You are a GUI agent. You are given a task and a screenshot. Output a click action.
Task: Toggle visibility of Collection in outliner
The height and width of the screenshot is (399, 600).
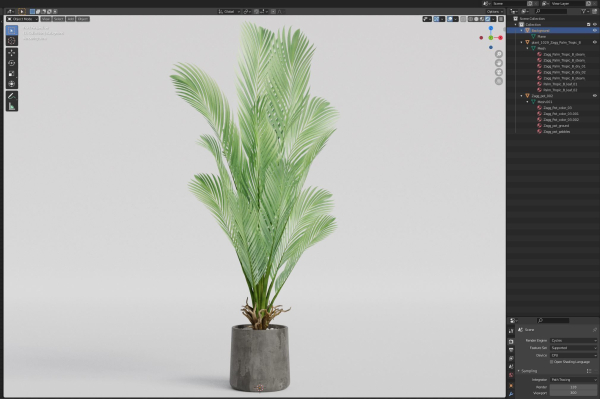tap(595, 24)
